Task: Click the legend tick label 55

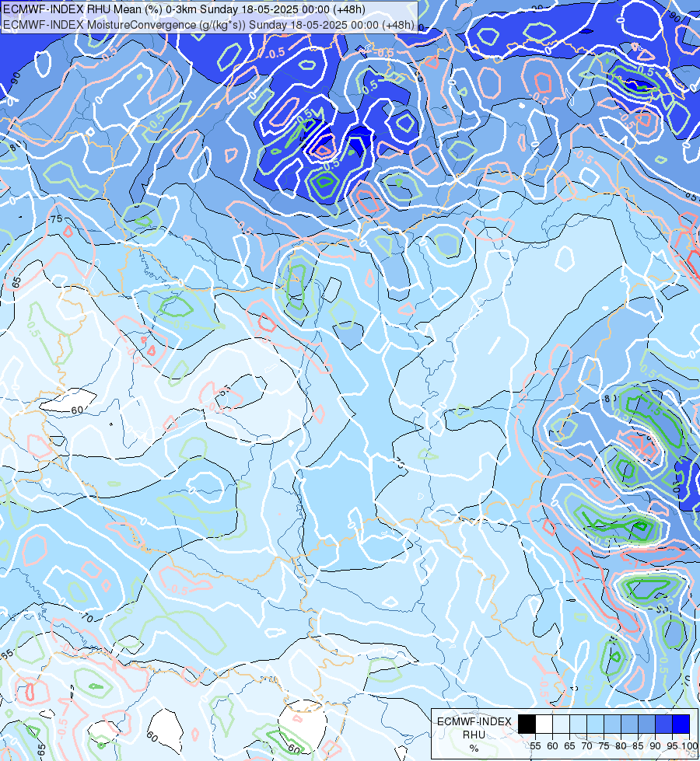Action: (x=535, y=746)
